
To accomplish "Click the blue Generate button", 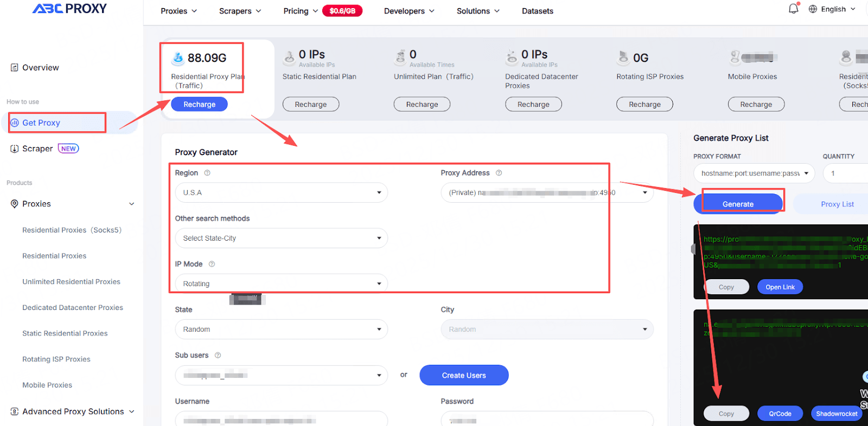I will click(738, 204).
